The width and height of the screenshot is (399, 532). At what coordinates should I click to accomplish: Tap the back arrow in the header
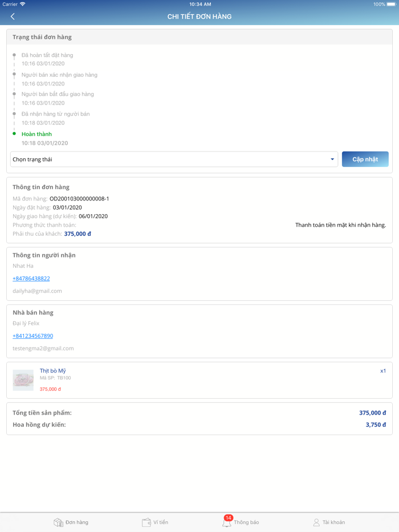[x=13, y=17]
